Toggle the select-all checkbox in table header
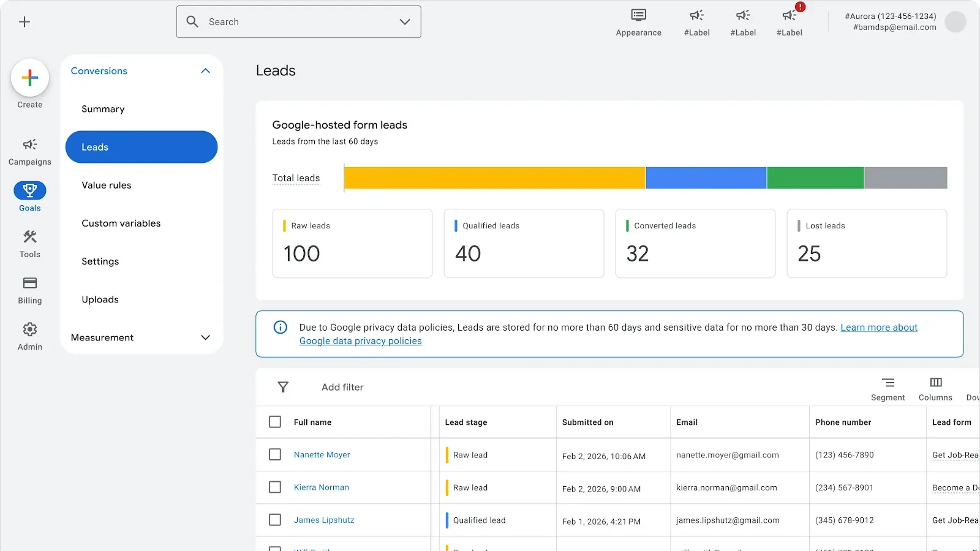 coord(275,422)
